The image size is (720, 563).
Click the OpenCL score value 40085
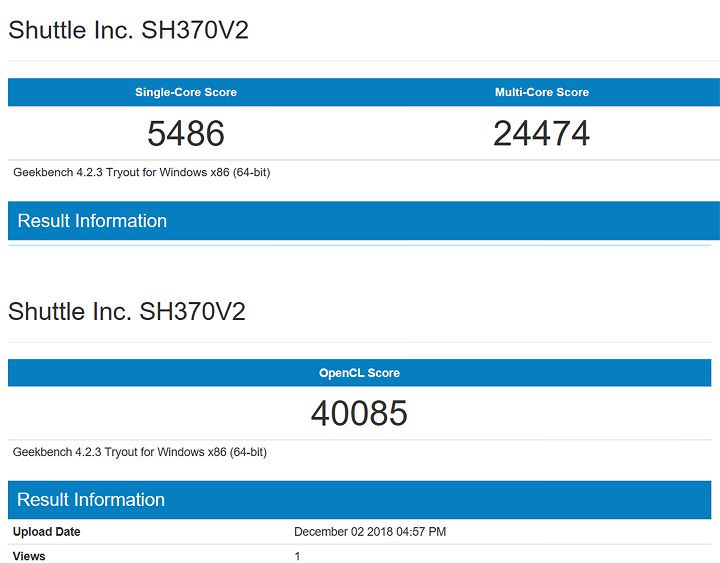pyautogui.click(x=359, y=413)
